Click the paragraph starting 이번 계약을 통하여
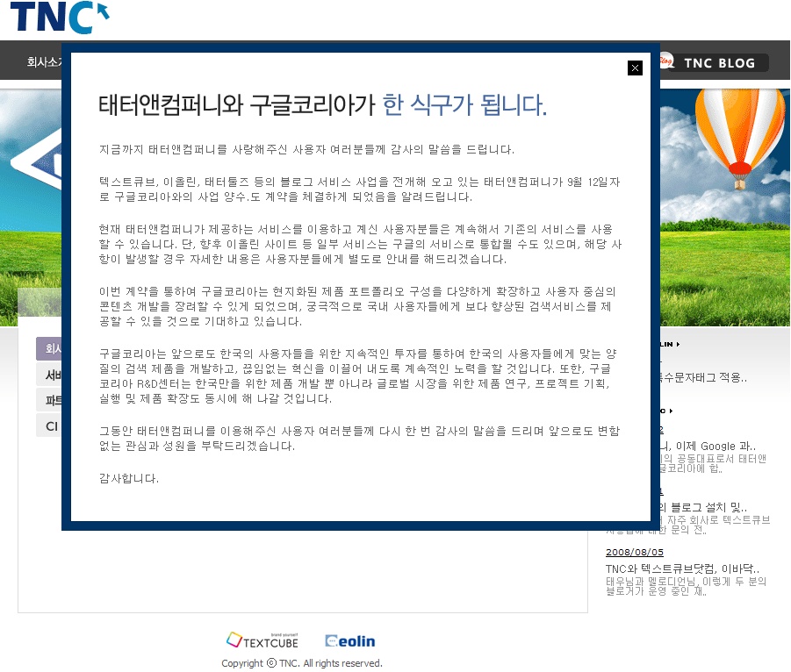This screenshot has height=672, width=791. pyautogui.click(x=357, y=306)
